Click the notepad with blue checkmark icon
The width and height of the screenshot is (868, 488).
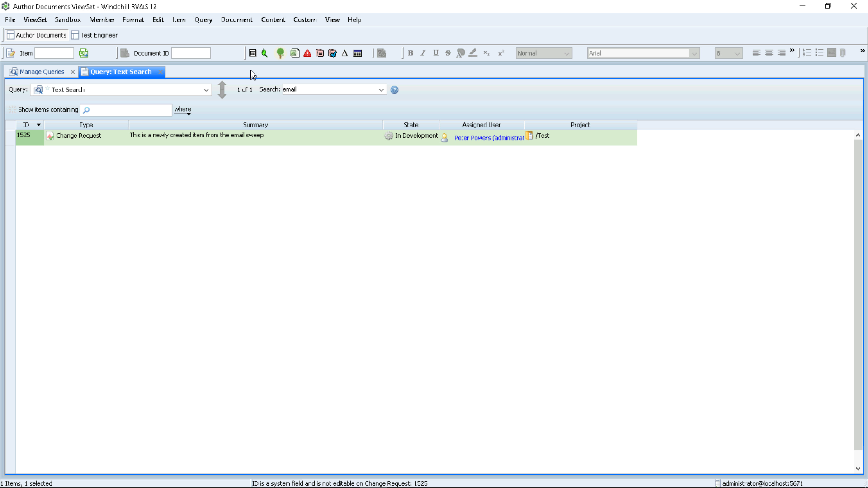coord(332,53)
